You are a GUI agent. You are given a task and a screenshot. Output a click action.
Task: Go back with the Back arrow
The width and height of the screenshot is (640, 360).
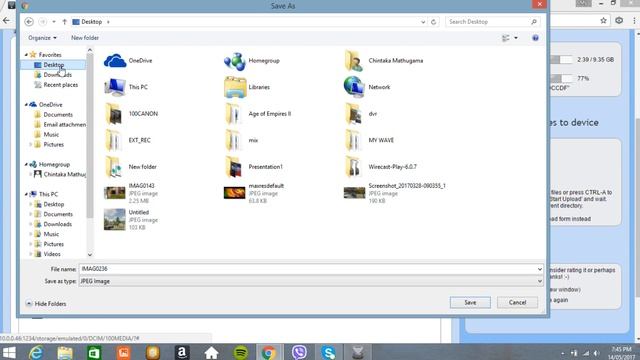point(29,22)
